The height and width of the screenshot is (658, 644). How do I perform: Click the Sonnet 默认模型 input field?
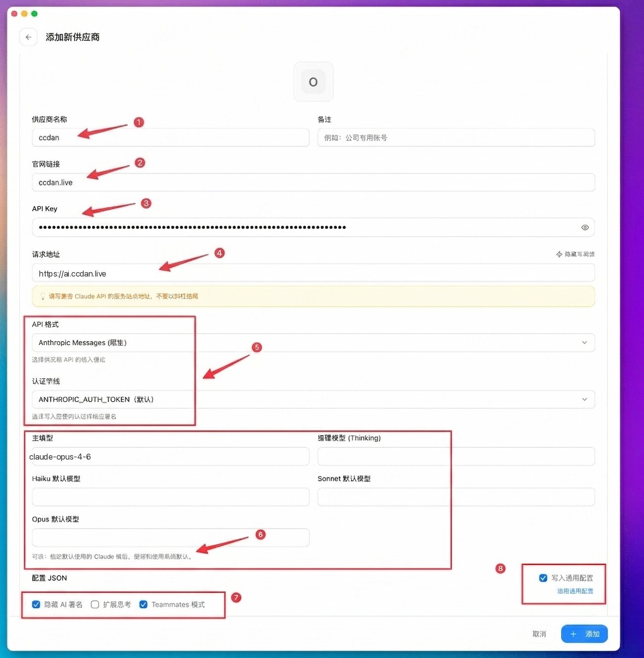pos(456,497)
